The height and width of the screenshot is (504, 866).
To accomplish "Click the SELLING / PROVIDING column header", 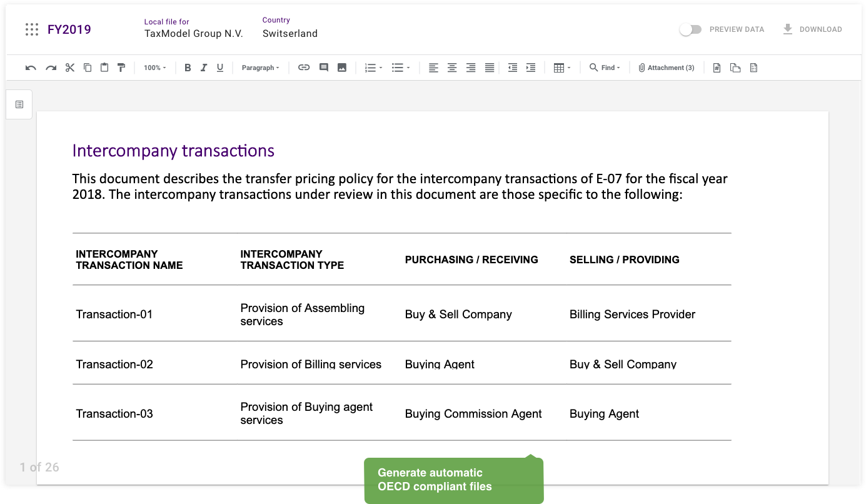I will click(624, 260).
